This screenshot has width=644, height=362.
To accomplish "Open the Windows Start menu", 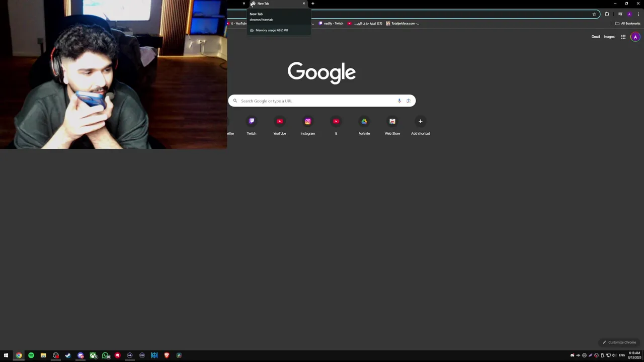I will 6,355.
